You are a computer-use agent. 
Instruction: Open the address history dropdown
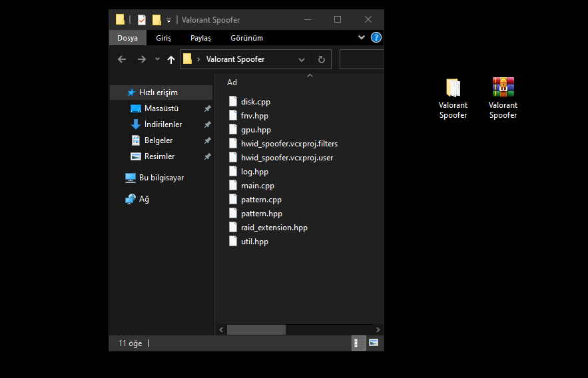(x=302, y=60)
